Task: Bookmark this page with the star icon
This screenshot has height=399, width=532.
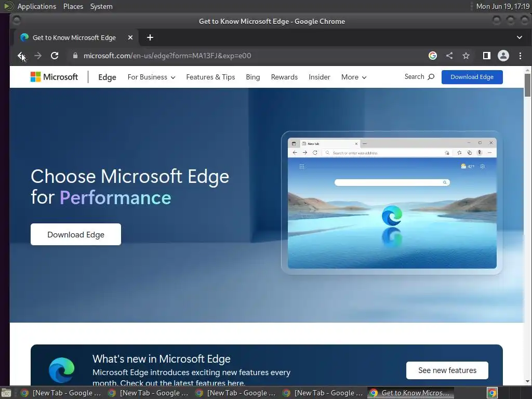Action: pyautogui.click(x=466, y=56)
